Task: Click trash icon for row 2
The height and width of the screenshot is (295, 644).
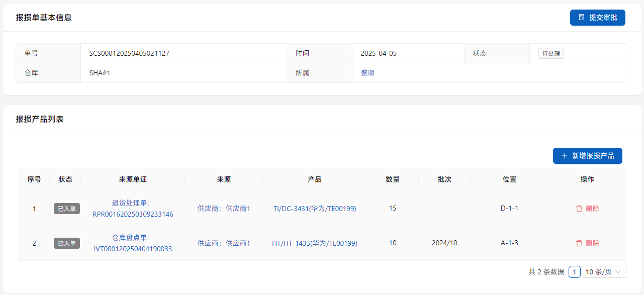Action: 579,243
